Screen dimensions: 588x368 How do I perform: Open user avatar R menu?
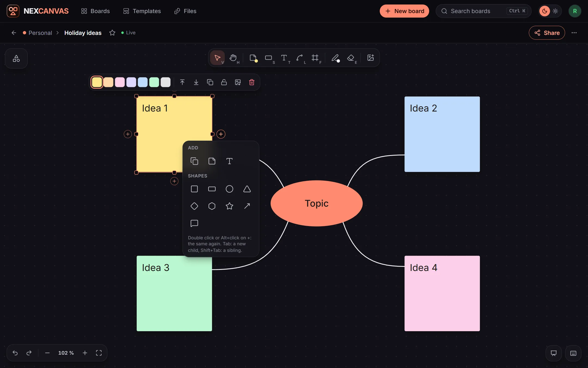click(575, 11)
